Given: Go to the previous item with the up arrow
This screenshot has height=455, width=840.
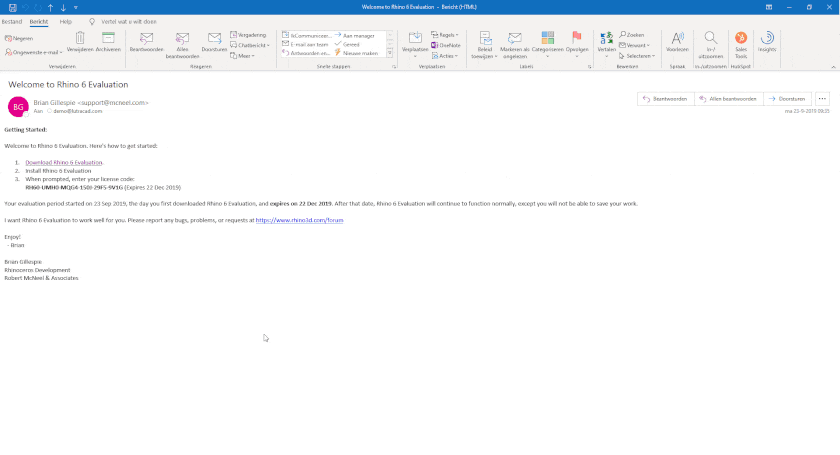Looking at the screenshot, I should (x=50, y=8).
